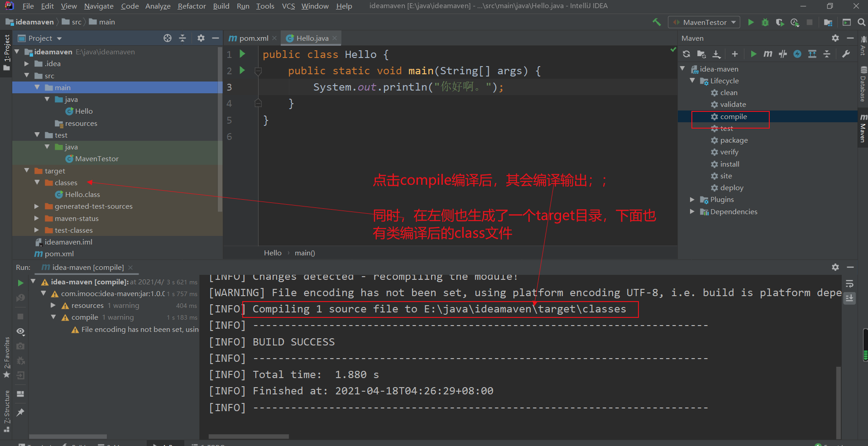The image size is (868, 446).
Task: Close the Hello.java editor tab
Action: tap(335, 38)
